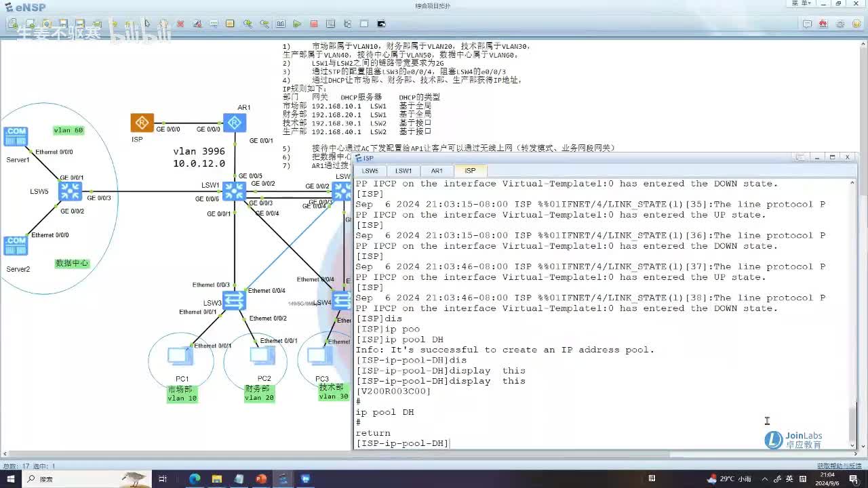868x488 pixels.
Task: Click the Zoom Out toolbar icon
Action: [264, 24]
